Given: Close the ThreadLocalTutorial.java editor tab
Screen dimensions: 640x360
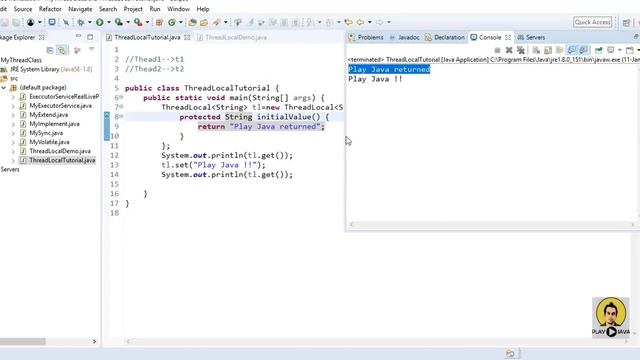Looking at the screenshot, I should pos(187,37).
